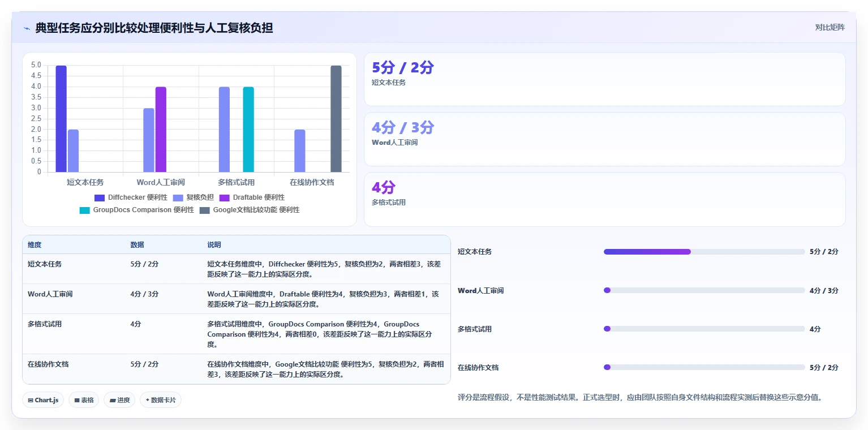Viewport: 868px width, 430px height.
Task: Click the 短文本任务 progress bar
Action: pyautogui.click(x=704, y=252)
